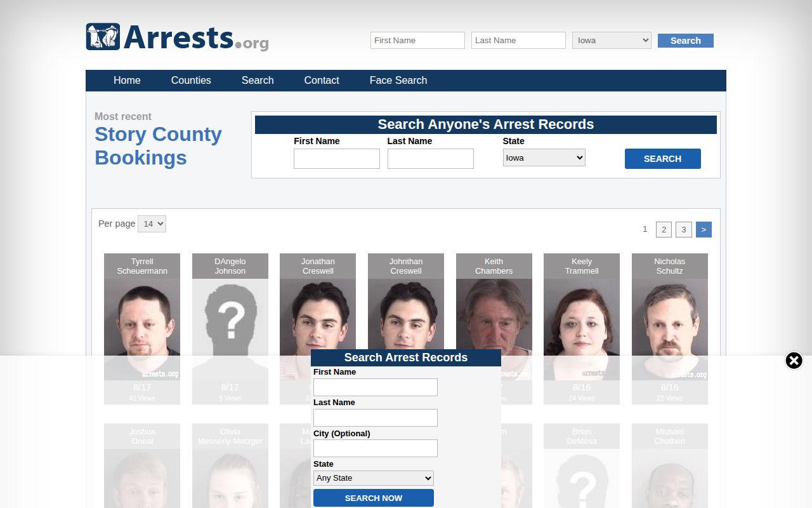Image resolution: width=812 pixels, height=508 pixels.
Task: Focus the header Last Name field
Action: [x=518, y=40]
